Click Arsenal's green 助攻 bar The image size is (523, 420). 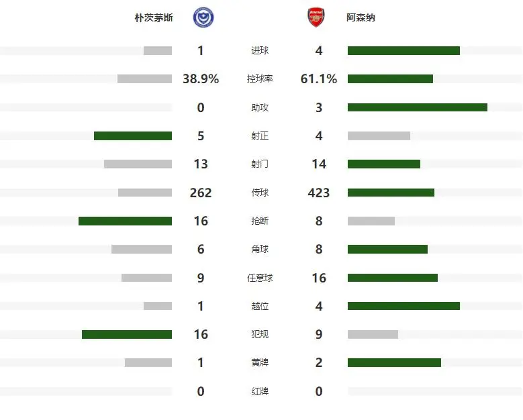417,107
